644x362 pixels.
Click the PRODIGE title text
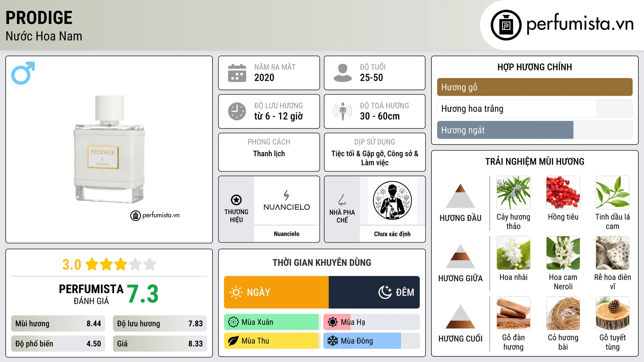[39, 18]
